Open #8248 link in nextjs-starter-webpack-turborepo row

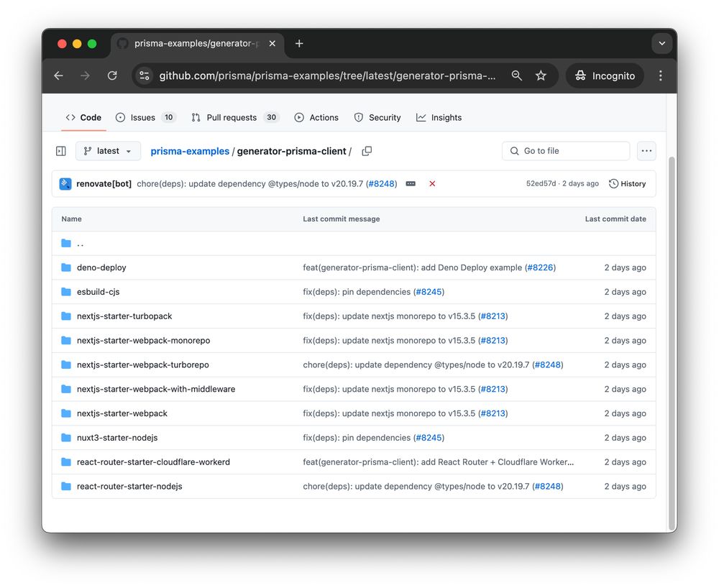[x=547, y=365]
